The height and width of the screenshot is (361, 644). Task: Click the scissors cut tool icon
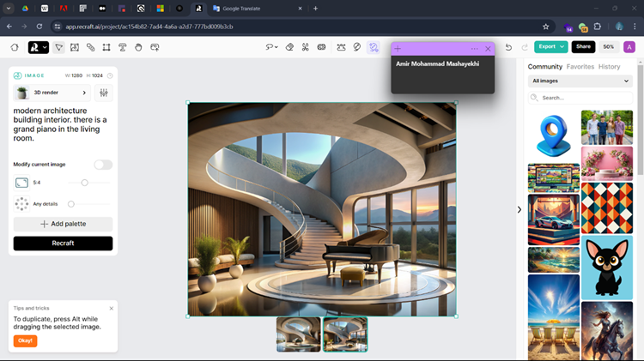coord(305,47)
